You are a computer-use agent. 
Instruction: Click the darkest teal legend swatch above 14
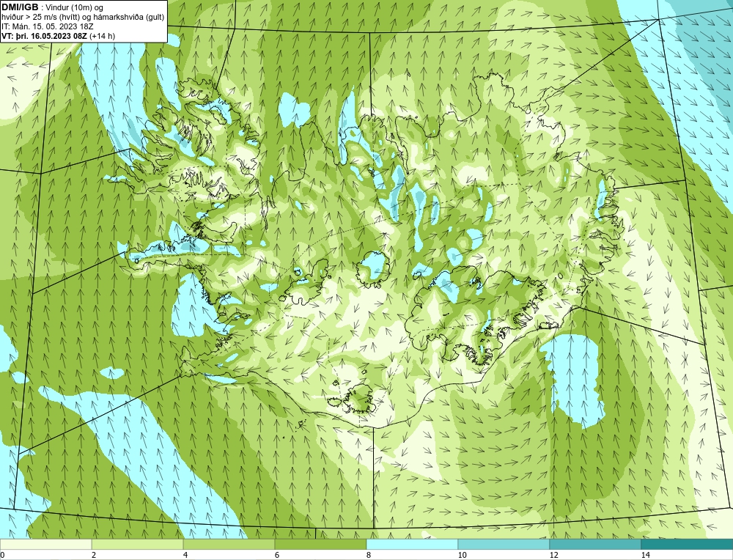688,544
